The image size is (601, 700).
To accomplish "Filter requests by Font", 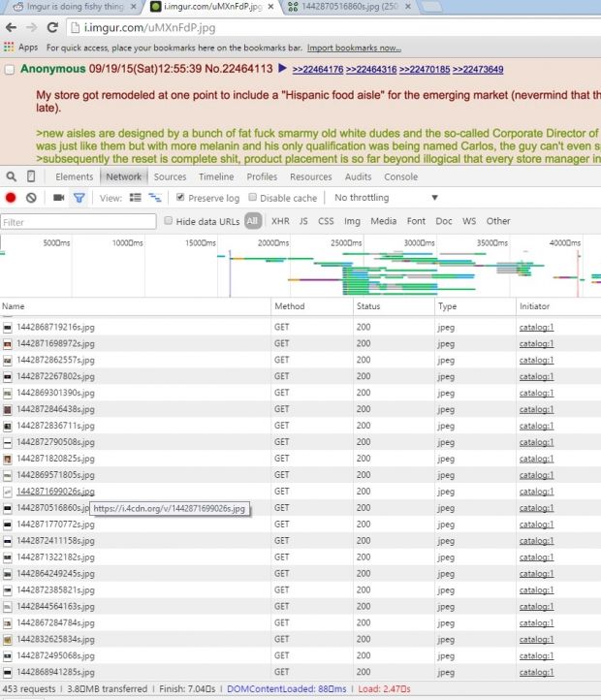I will [416, 221].
